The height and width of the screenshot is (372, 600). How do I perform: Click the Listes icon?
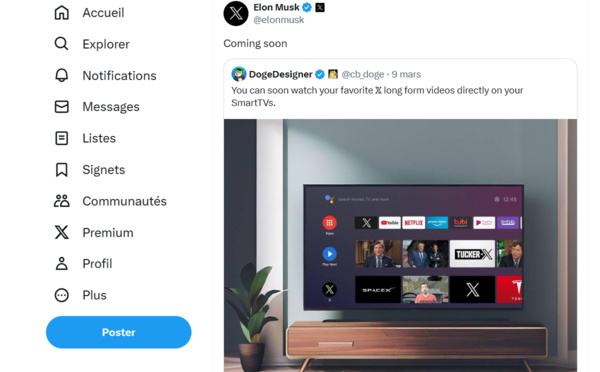62,138
